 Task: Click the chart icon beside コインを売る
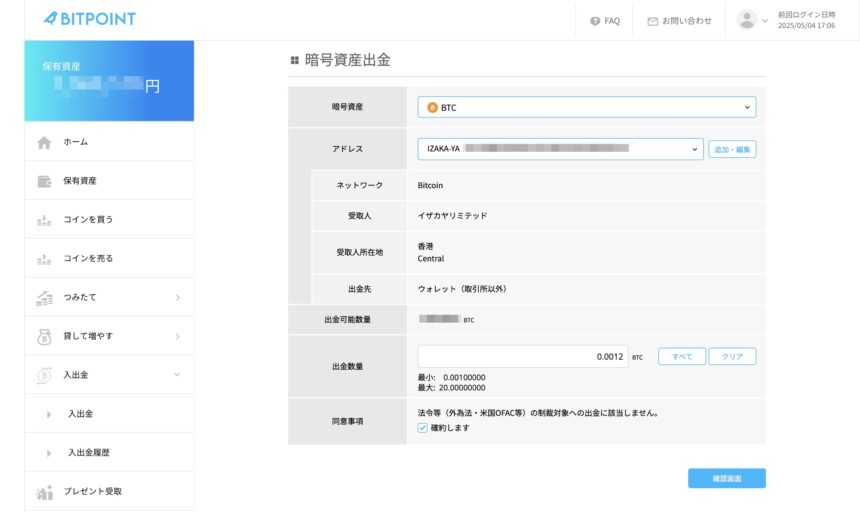pyautogui.click(x=44, y=259)
